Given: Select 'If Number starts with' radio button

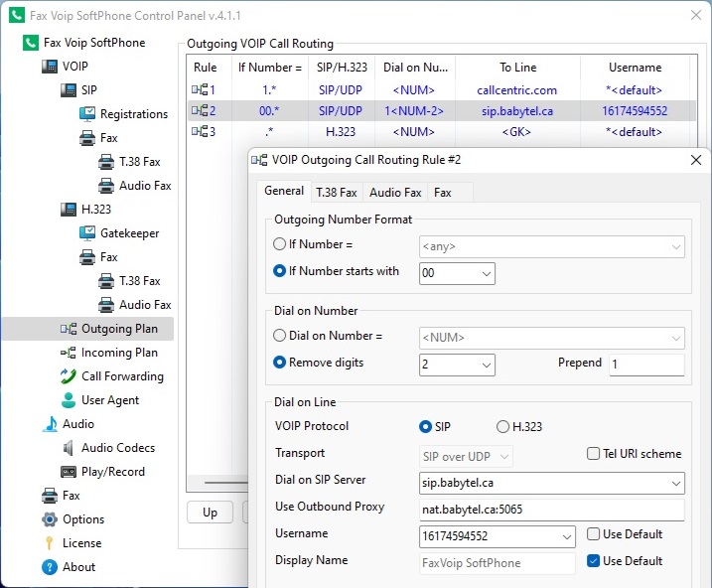Looking at the screenshot, I should coord(279,271).
